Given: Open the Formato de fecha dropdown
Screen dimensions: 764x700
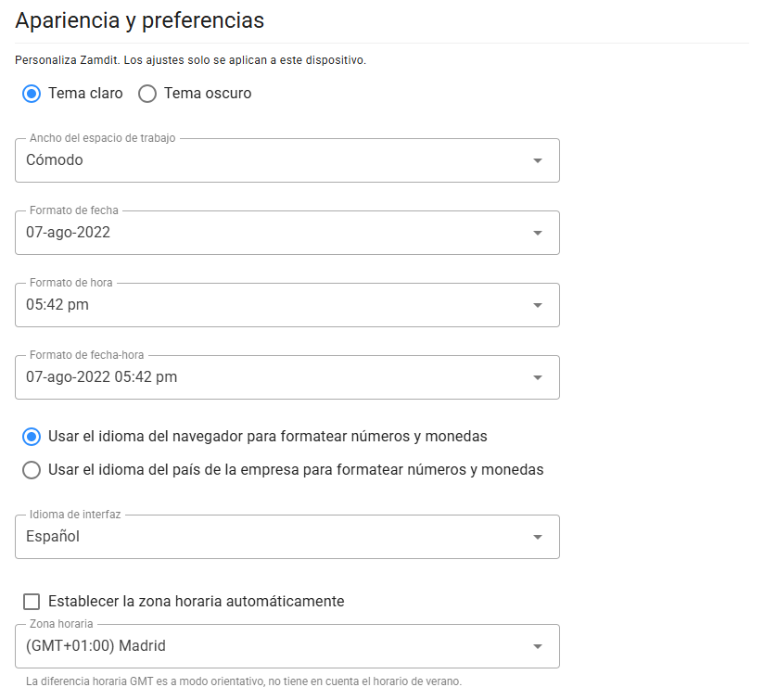Looking at the screenshot, I should coord(278,232).
